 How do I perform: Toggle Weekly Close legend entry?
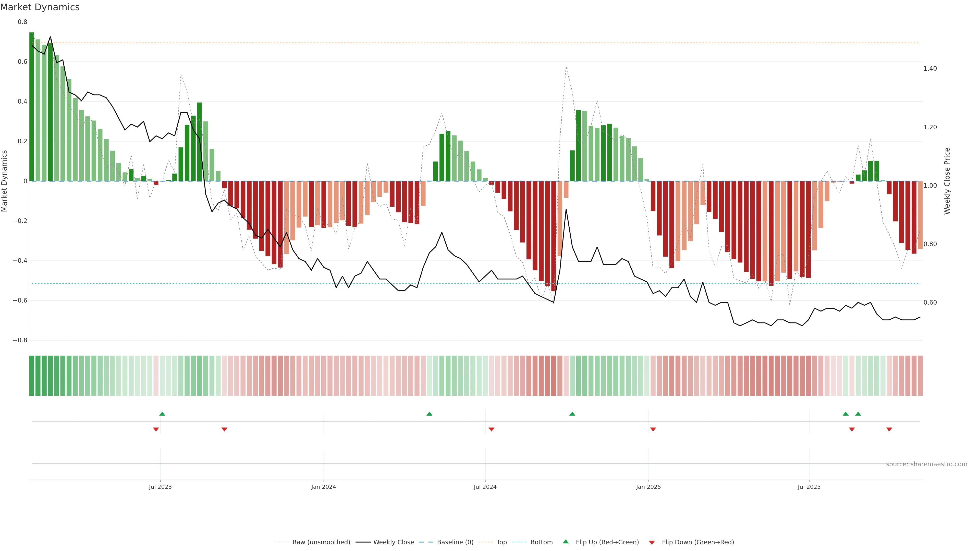(x=393, y=542)
